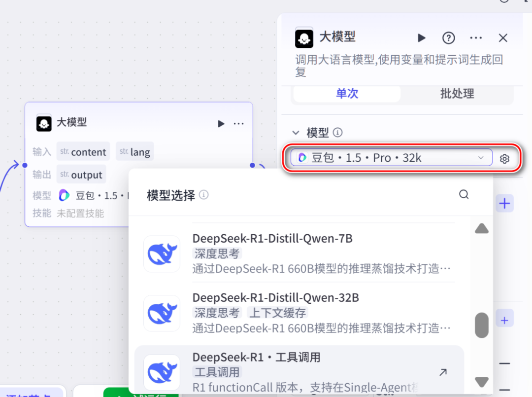
Task: Click the upper plus button in side panel
Action: click(x=504, y=203)
